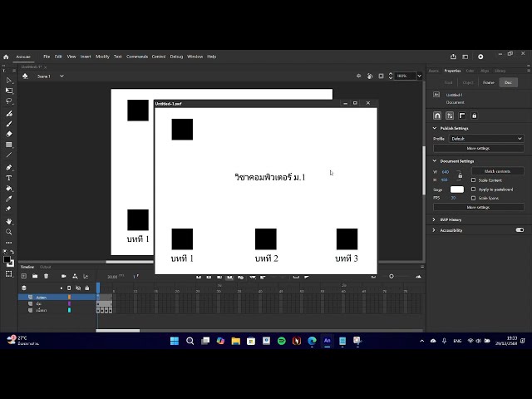Toggle the width-height link lock
The height and width of the screenshot is (399, 532).
coord(460,175)
